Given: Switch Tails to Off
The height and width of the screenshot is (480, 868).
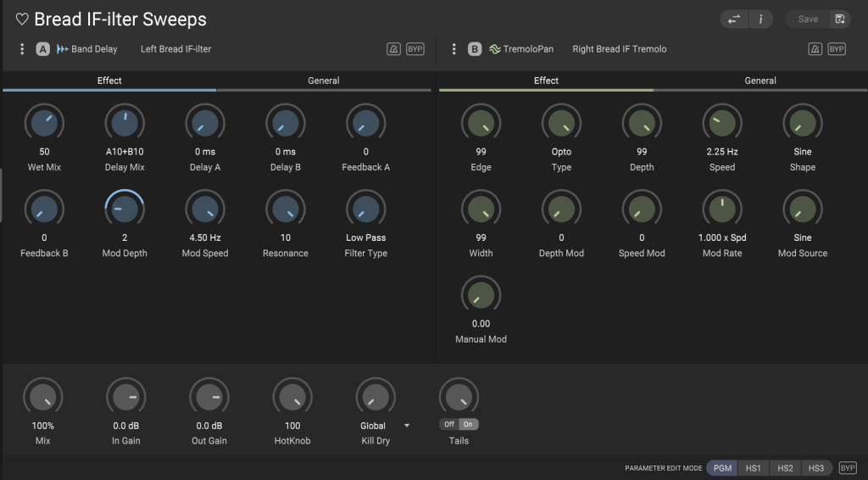Looking at the screenshot, I should point(449,425).
